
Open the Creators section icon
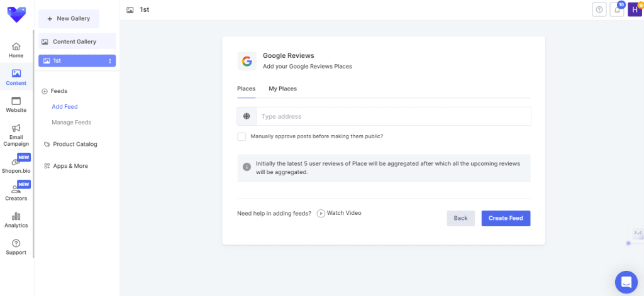tap(16, 189)
